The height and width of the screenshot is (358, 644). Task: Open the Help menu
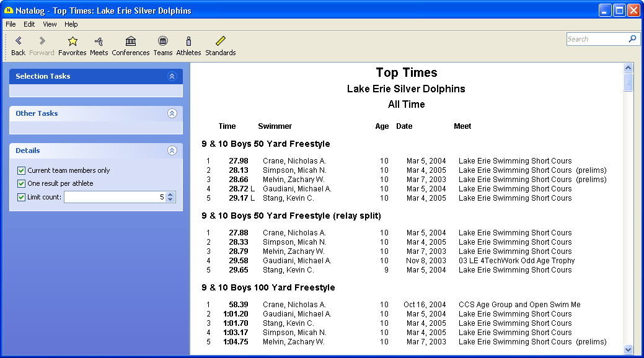click(x=71, y=24)
